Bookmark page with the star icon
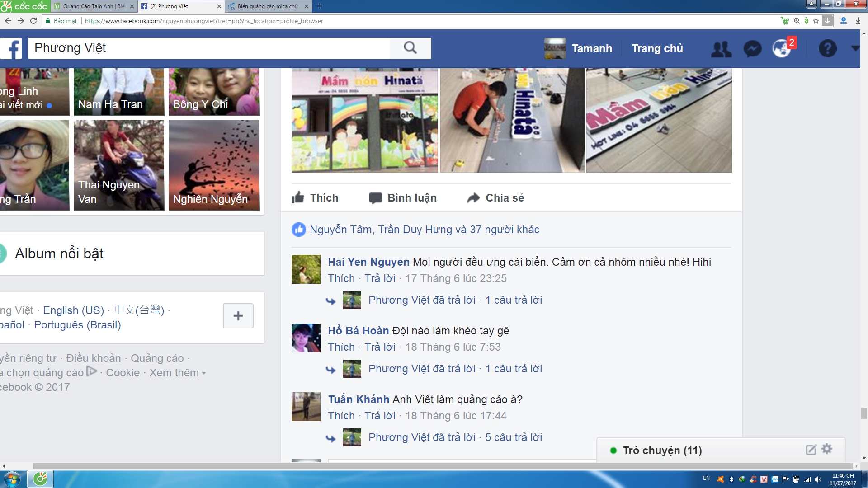 click(816, 21)
